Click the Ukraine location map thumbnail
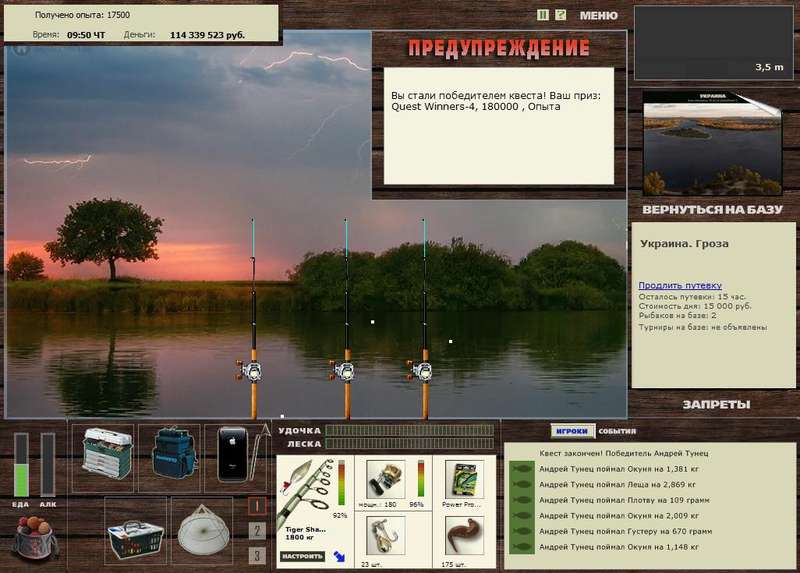The width and height of the screenshot is (800, 573). click(712, 144)
